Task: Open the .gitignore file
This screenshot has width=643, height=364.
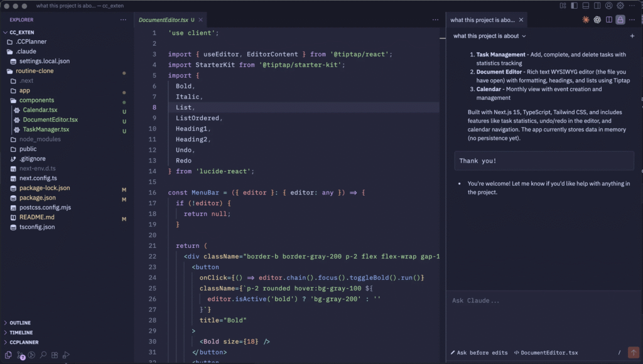Action: coord(33,159)
